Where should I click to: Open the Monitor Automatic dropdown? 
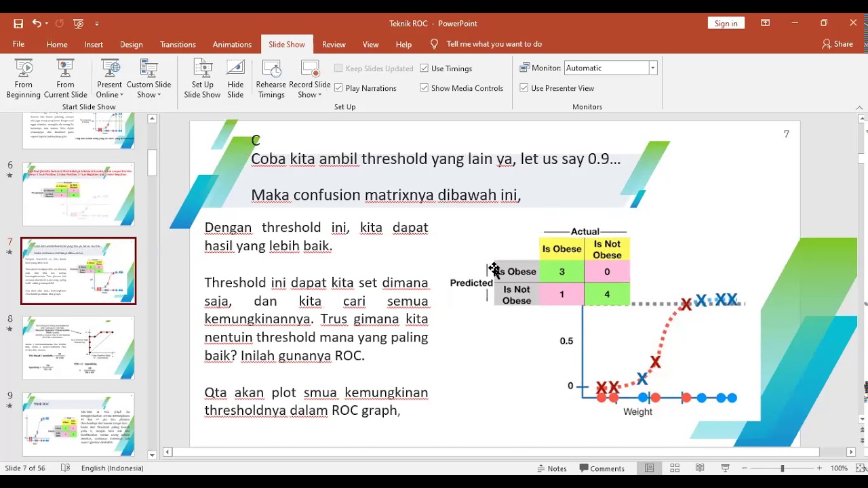[x=652, y=68]
